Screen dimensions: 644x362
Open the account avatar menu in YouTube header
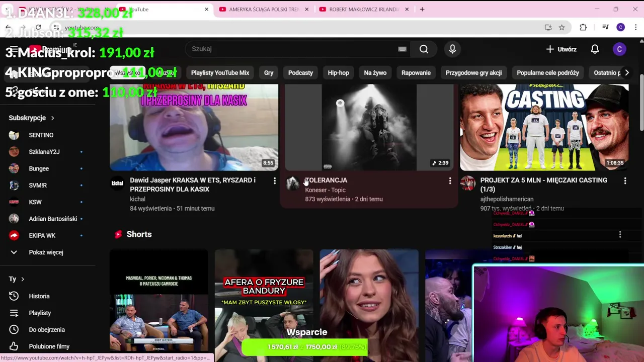[619, 49]
